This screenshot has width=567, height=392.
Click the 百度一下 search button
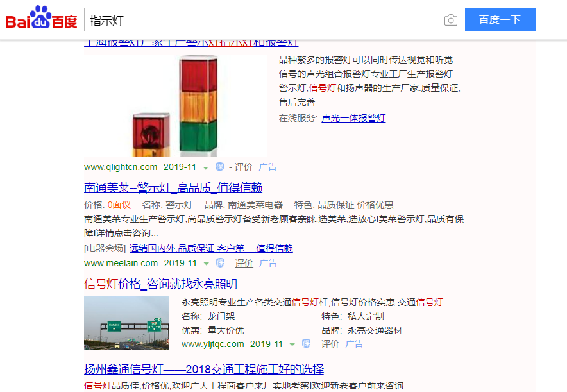click(x=500, y=19)
